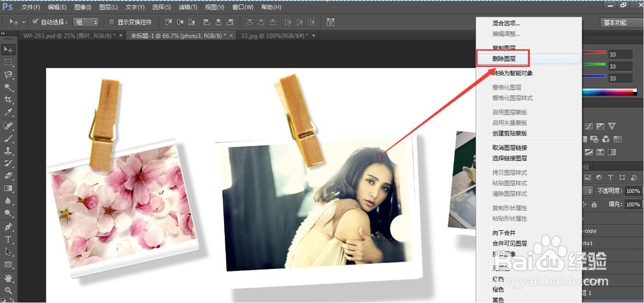Select the Blur tool

point(8,201)
